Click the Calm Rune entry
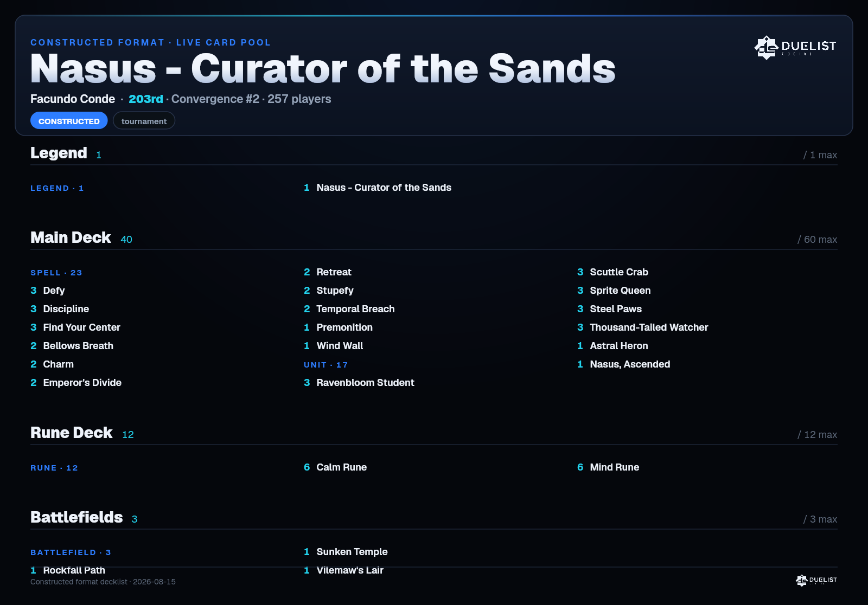This screenshot has width=868, height=605. click(335, 467)
